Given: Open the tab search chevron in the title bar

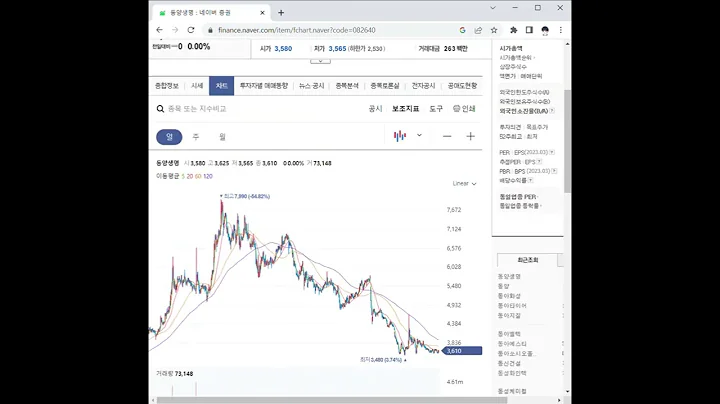Looking at the screenshot, I should [493, 8].
